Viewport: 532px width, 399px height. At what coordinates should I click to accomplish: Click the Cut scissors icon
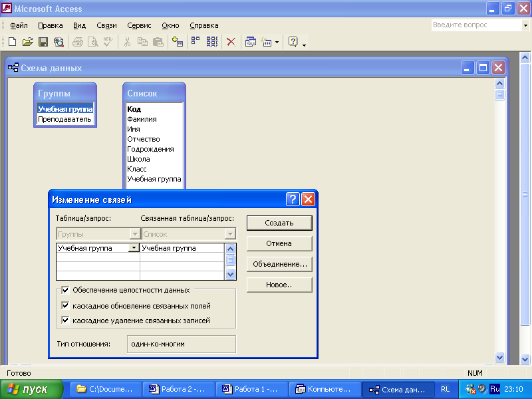click(x=127, y=42)
